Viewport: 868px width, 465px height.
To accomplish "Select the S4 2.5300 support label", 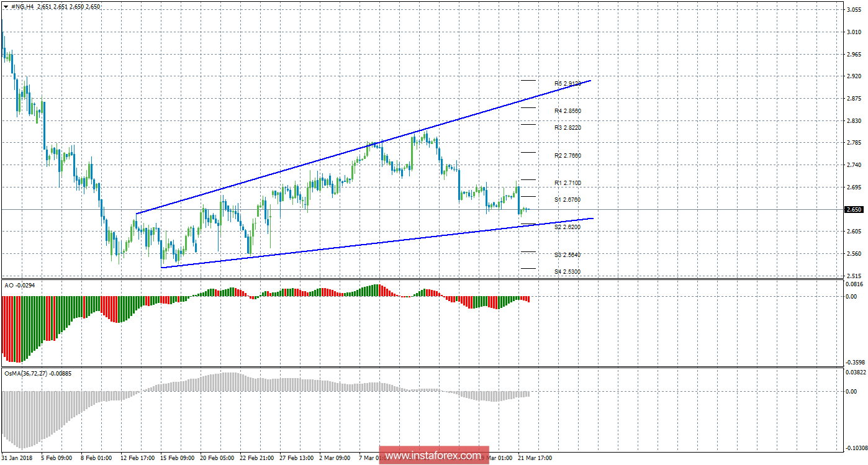I will pyautogui.click(x=568, y=272).
